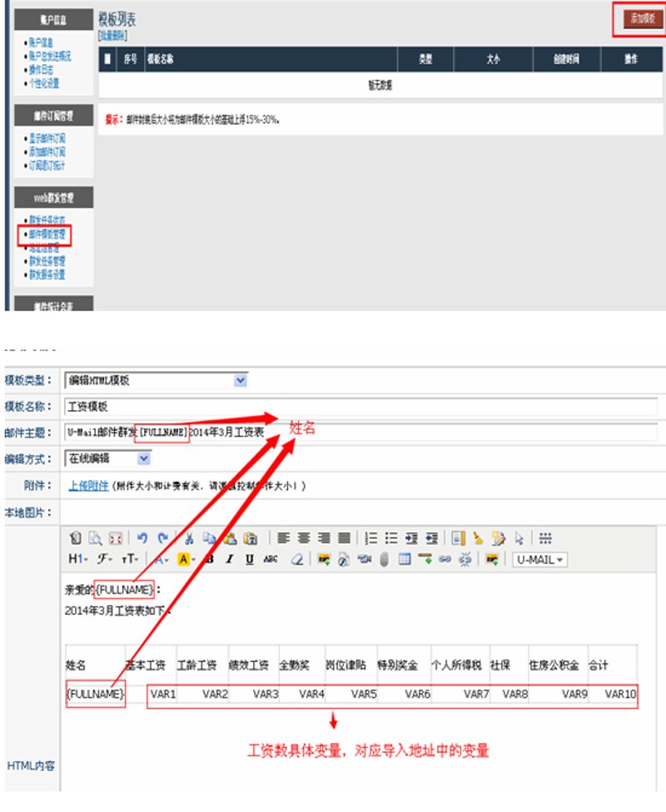Click the eraser remove-format icon

pos(297,559)
